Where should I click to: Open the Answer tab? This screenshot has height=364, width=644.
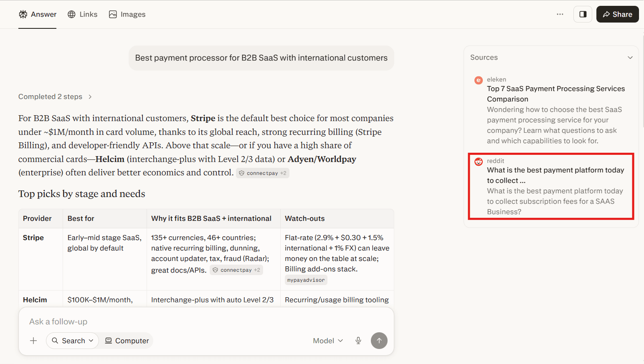pyautogui.click(x=38, y=14)
